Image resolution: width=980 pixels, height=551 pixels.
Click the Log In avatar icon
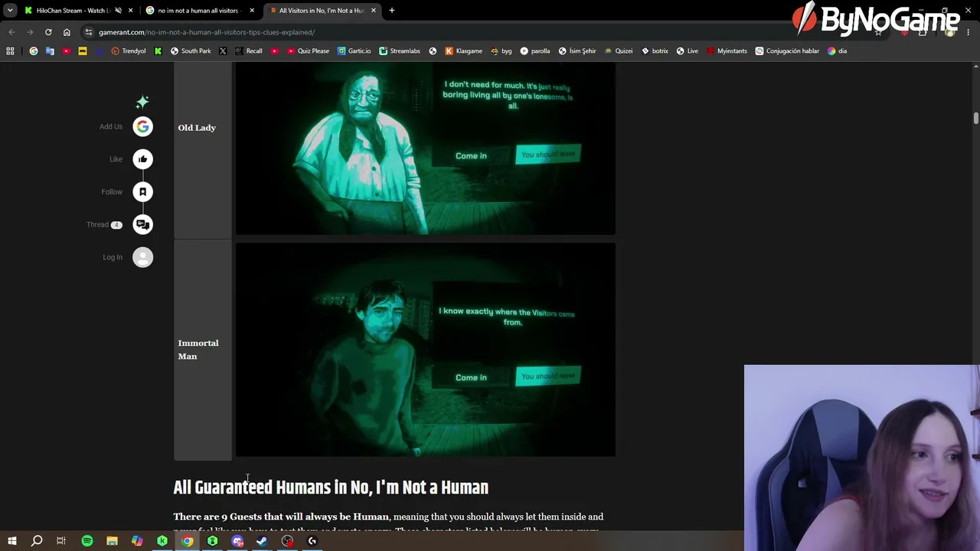pos(142,257)
